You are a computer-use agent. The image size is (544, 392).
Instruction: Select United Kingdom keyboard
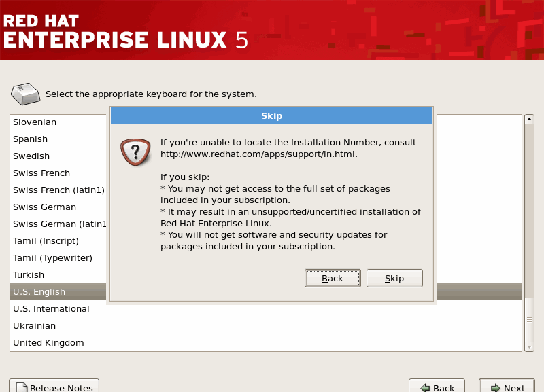click(48, 343)
